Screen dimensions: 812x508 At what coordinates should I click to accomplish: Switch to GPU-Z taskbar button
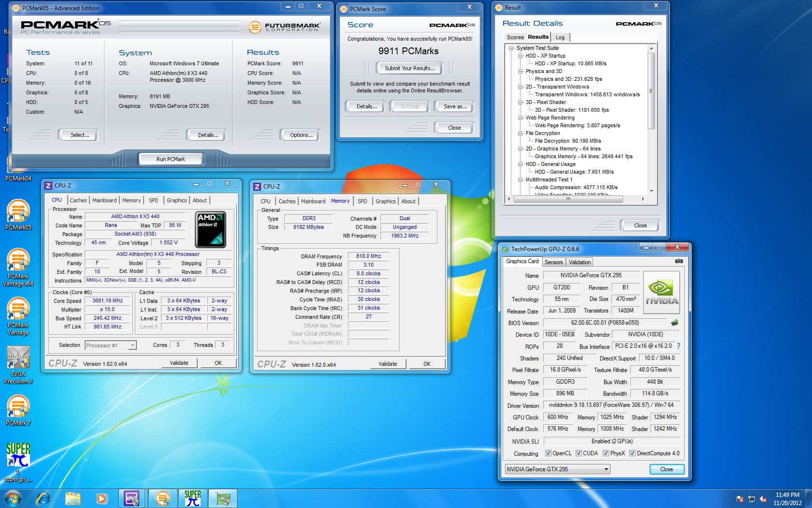[x=223, y=498]
